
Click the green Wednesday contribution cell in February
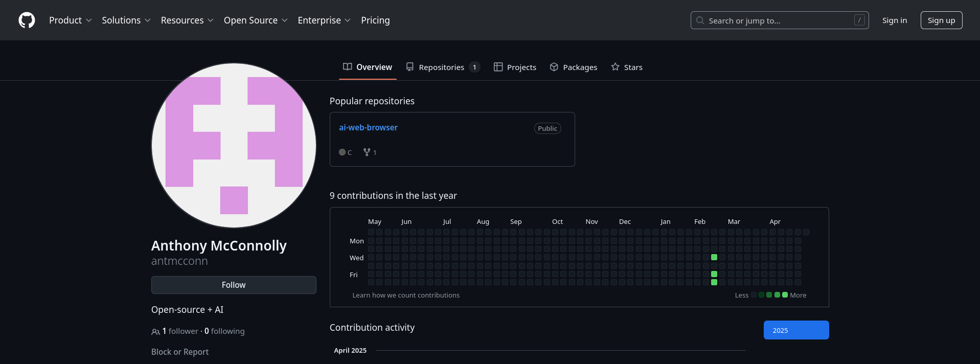(x=714, y=257)
